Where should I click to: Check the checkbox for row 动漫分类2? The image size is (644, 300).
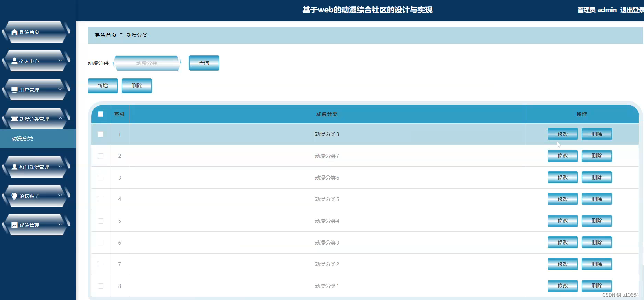(x=101, y=264)
